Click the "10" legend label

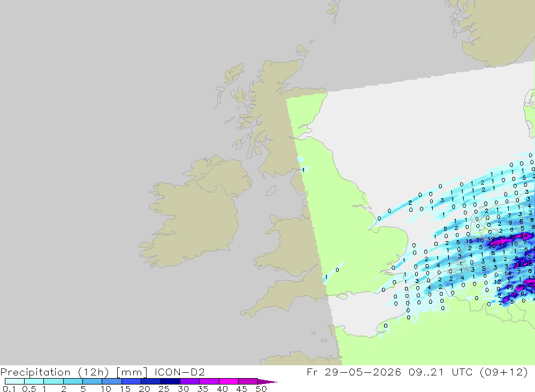pos(106,389)
